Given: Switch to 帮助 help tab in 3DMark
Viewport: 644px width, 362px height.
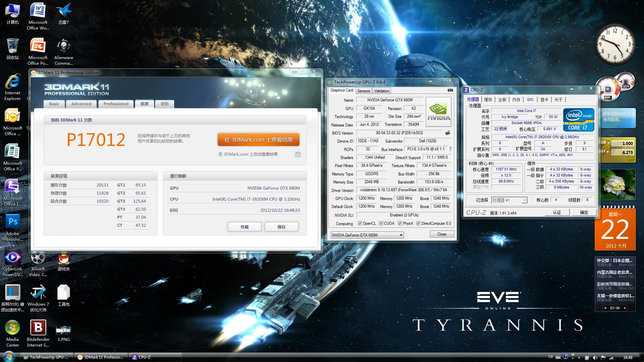Looking at the screenshot, I should tap(164, 104).
